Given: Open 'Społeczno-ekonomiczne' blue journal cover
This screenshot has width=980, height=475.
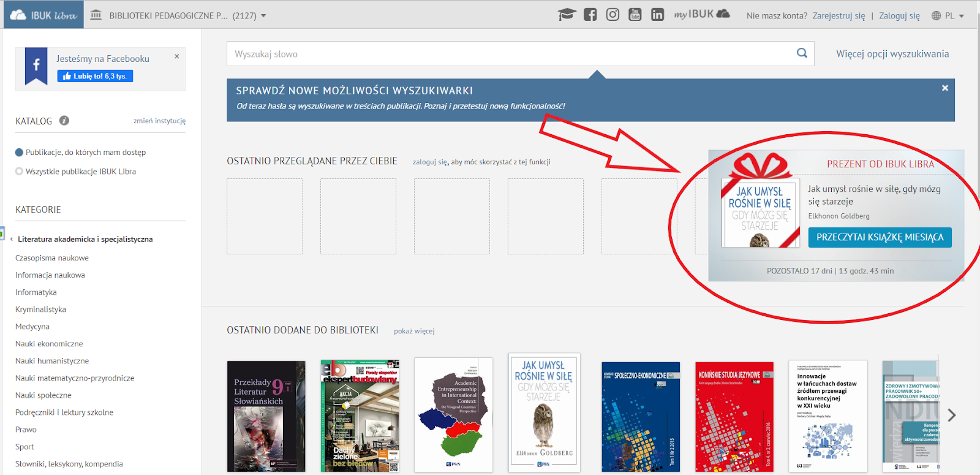Looking at the screenshot, I should (x=641, y=417).
